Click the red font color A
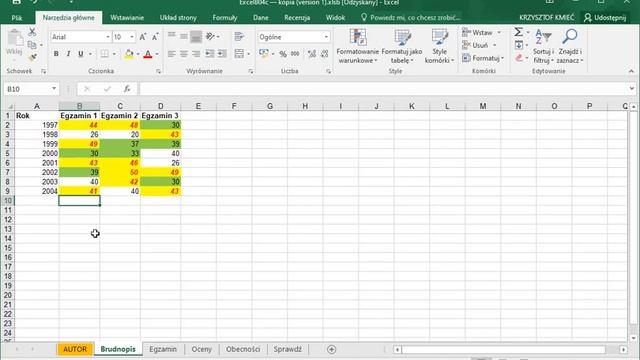 point(148,54)
